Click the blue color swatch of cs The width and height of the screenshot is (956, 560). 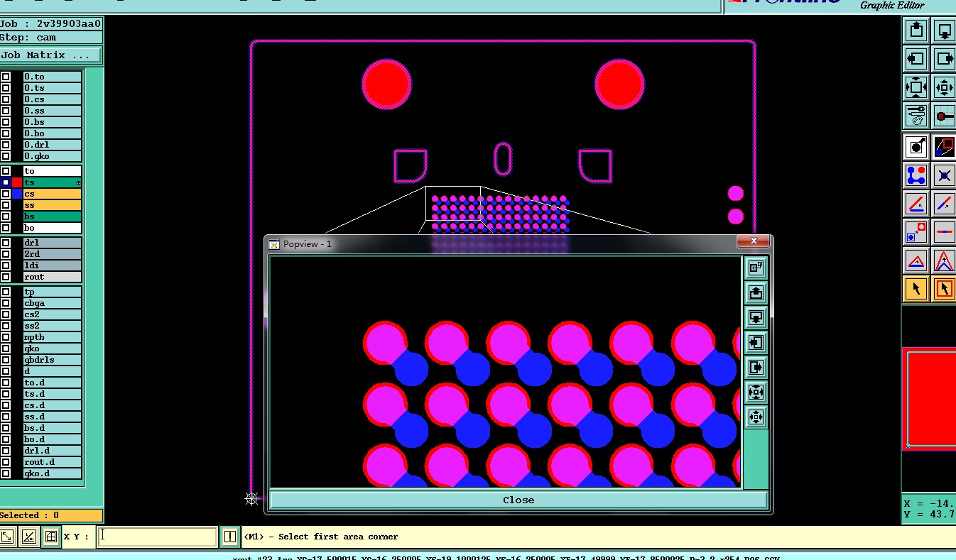click(17, 194)
